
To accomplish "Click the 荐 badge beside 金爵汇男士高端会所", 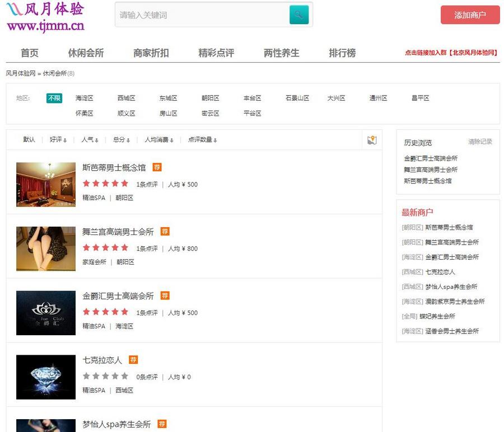I will coord(164,295).
